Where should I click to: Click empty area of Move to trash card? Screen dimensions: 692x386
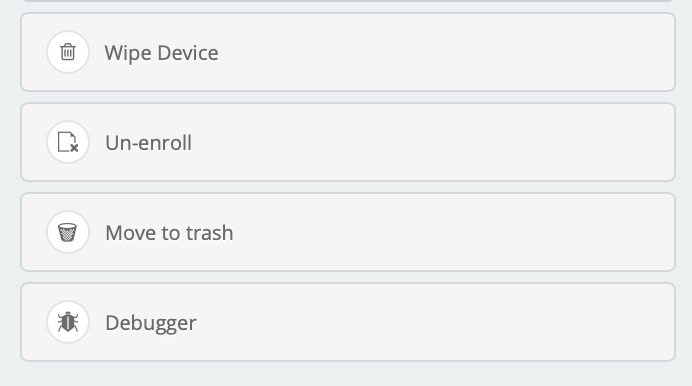click(441, 232)
